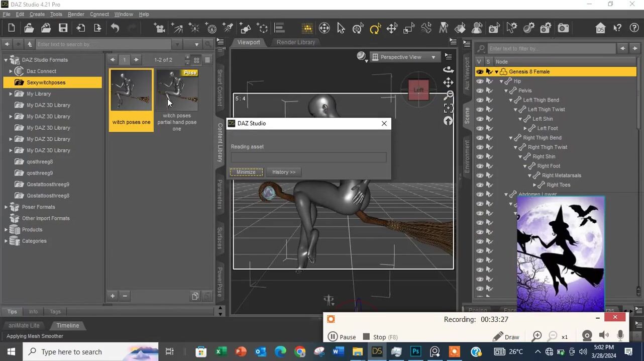
Task: Click the Undo arrow in the toolbar
Action: tap(115, 28)
